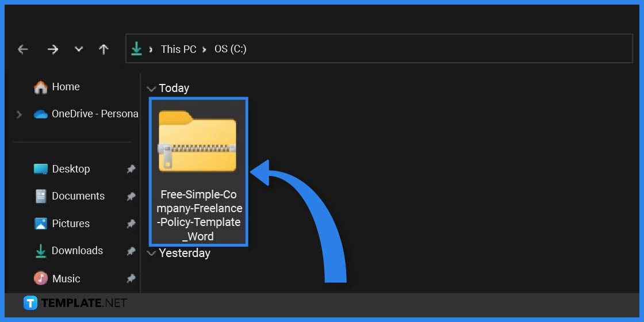Expand the OneDrive - Personal tree node

(20, 114)
